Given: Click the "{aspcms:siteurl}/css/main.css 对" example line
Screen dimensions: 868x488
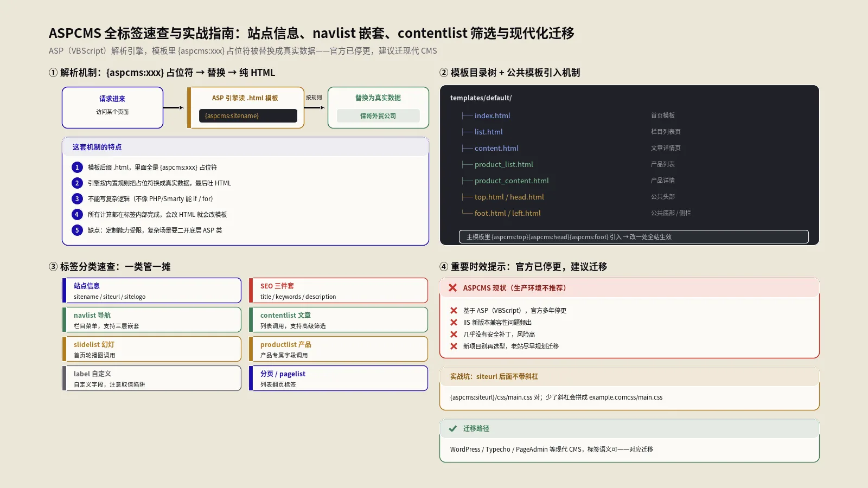Looking at the screenshot, I should (x=556, y=397).
